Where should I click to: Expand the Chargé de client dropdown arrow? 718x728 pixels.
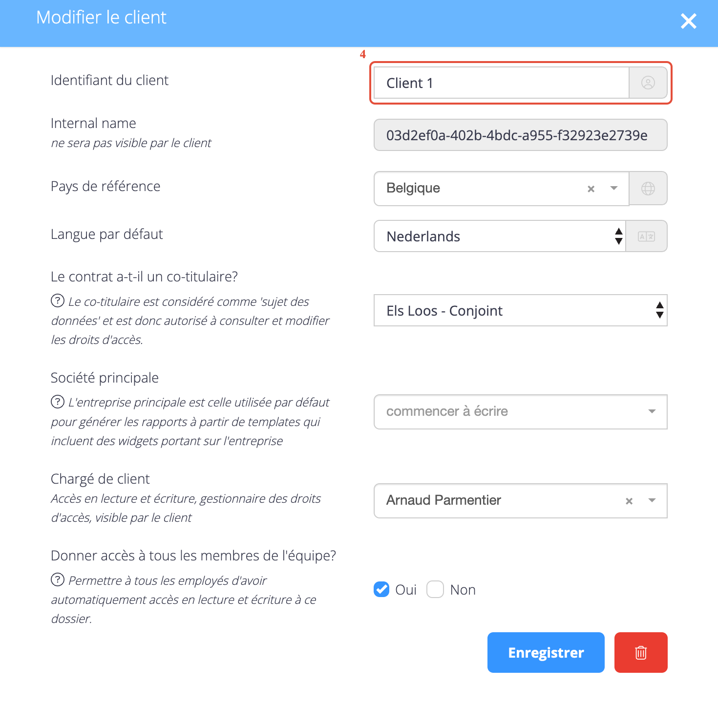652,500
